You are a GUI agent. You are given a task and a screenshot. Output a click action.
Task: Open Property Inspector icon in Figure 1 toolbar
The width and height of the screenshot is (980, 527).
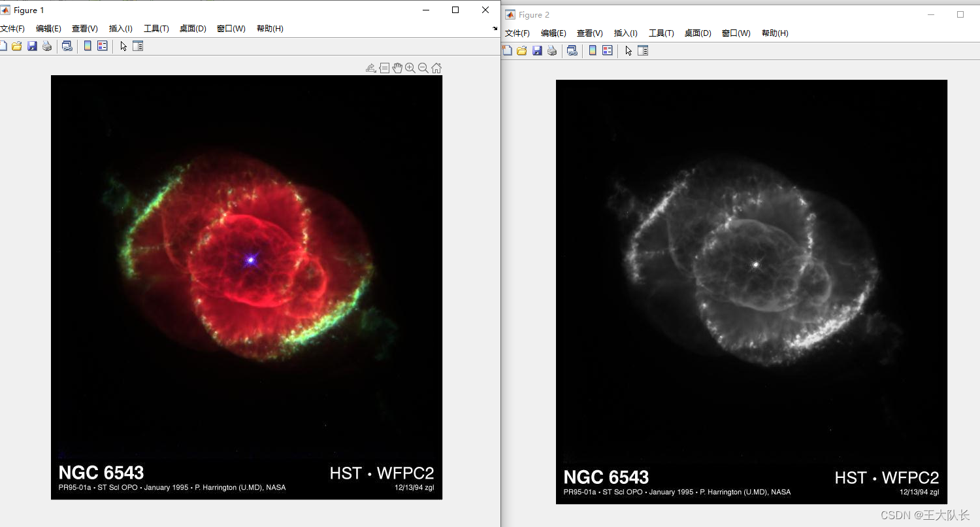(138, 46)
